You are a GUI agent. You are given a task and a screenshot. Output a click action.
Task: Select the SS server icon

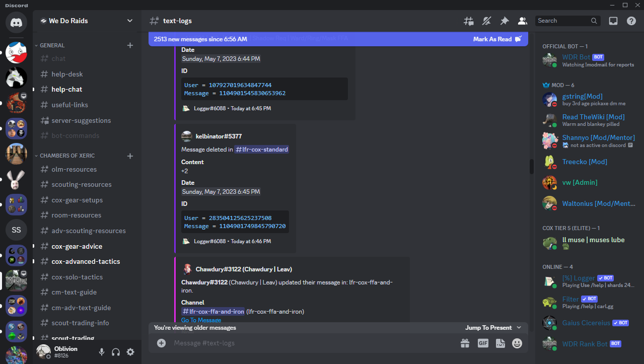[x=16, y=230]
